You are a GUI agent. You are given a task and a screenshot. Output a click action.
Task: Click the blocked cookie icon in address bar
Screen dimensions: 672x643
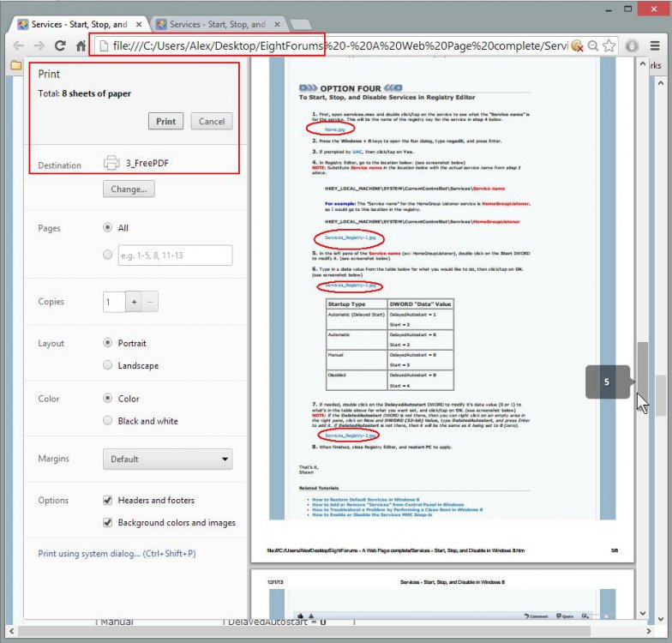577,46
